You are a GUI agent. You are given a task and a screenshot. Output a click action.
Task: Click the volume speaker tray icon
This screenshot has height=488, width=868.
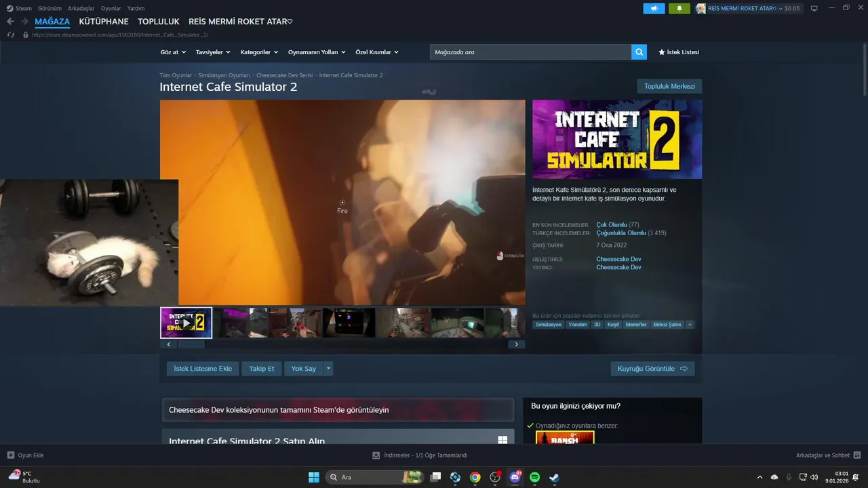pos(814,477)
